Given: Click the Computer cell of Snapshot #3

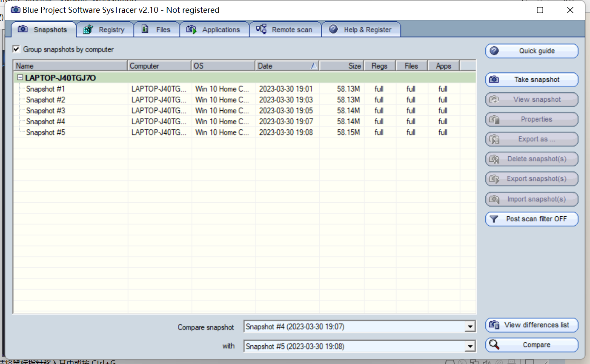Looking at the screenshot, I should click(159, 111).
